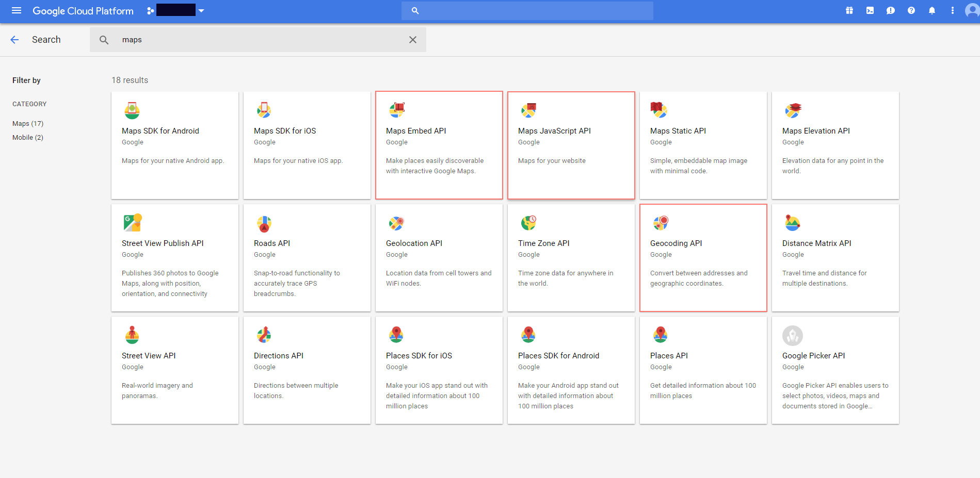Click 'Maps for your website' description
This screenshot has width=980, height=478.
pyautogui.click(x=552, y=161)
